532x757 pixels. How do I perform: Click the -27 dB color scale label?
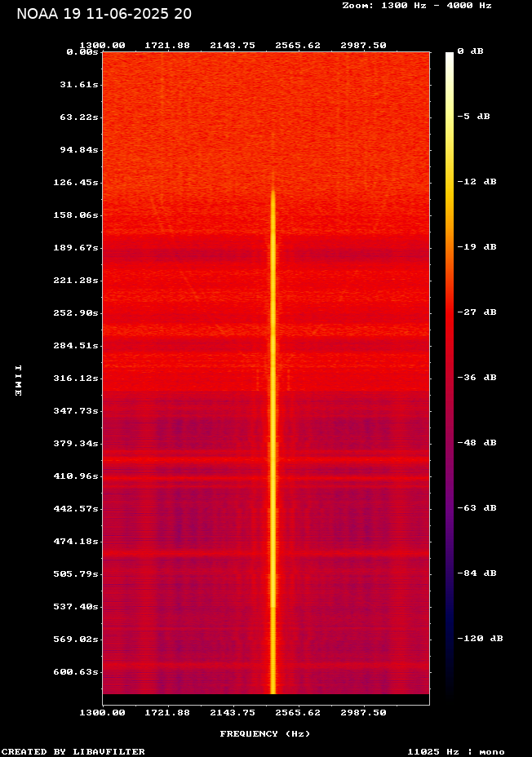[x=477, y=312]
